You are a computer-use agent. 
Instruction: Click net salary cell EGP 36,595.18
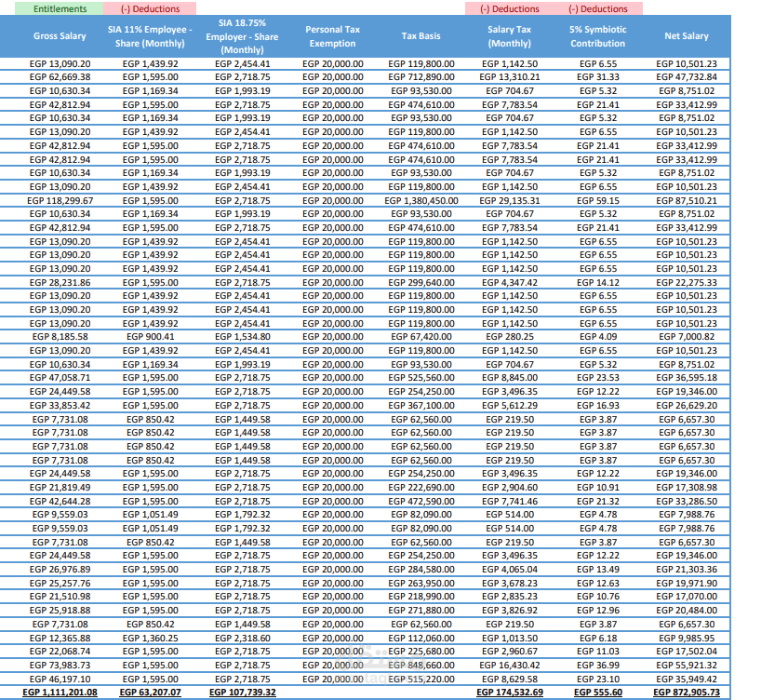point(687,377)
